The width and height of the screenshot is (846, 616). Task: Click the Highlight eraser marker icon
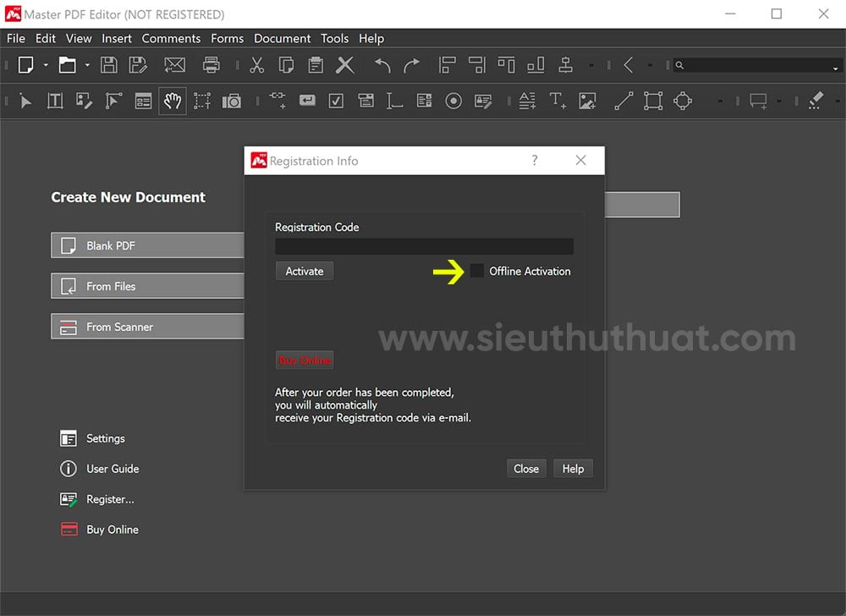click(816, 101)
